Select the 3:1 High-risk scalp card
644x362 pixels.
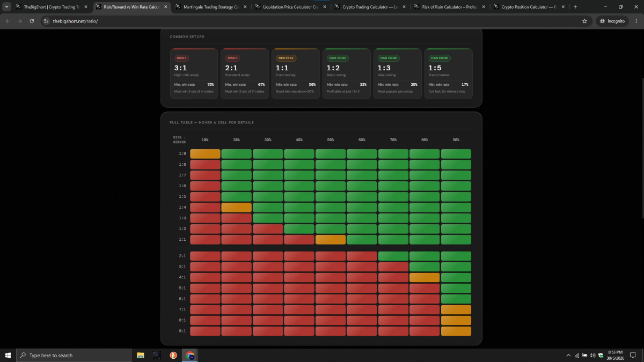pyautogui.click(x=194, y=73)
